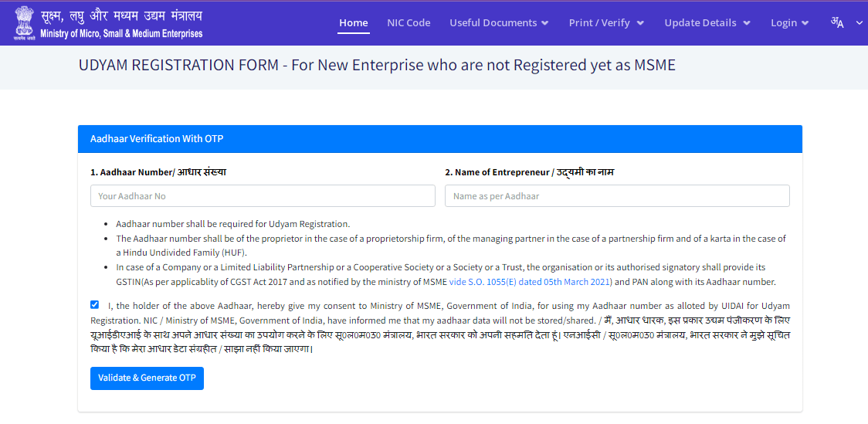
Task: Click the chevron beside the language icon
Action: [860, 23]
